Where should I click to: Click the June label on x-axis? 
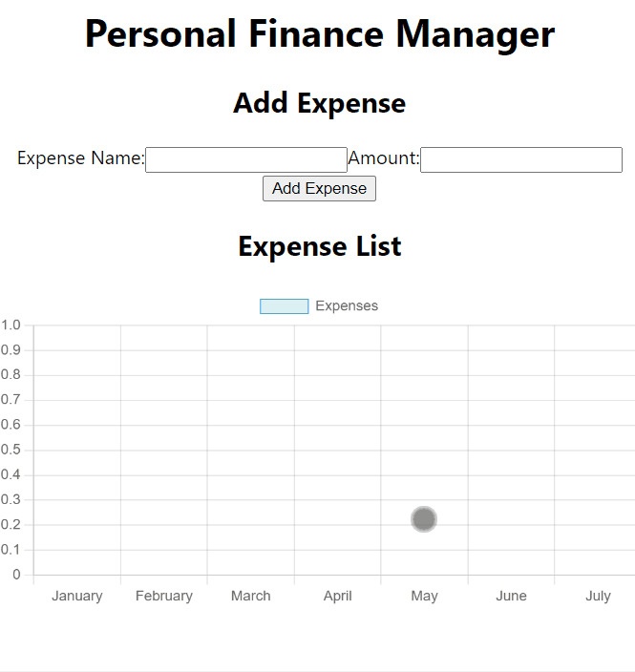tap(511, 596)
